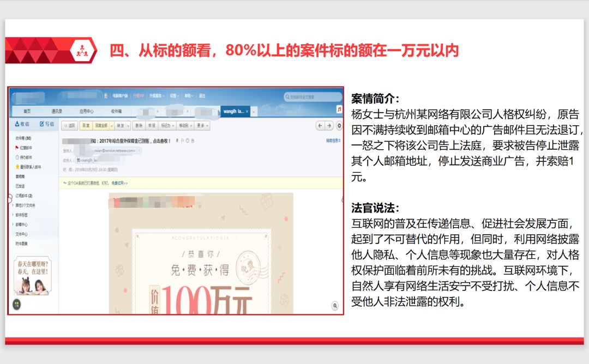Select the 收信 receive mail icon
This screenshot has height=364, width=589.
point(16,123)
